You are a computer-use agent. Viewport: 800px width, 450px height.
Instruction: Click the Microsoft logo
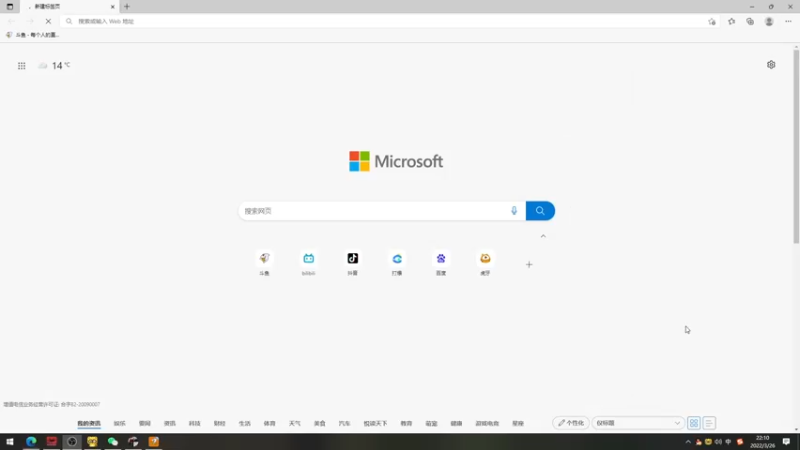396,161
